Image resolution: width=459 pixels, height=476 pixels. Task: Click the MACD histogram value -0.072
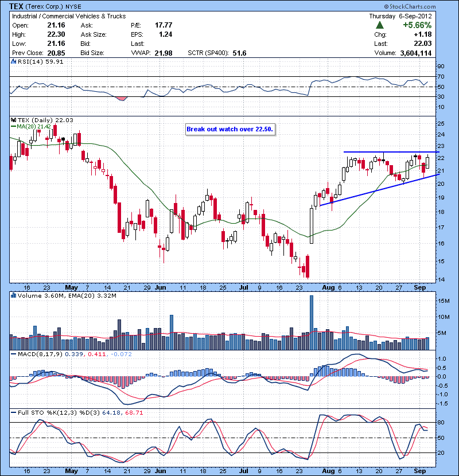(x=122, y=354)
